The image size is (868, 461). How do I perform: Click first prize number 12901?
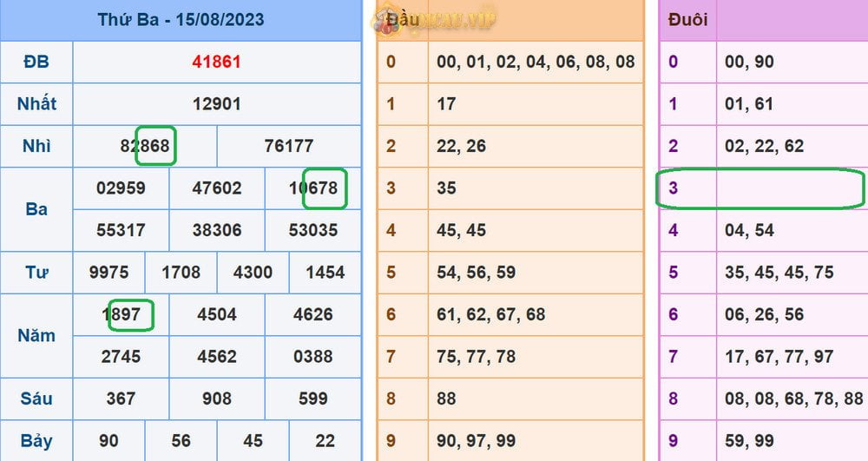point(216,104)
